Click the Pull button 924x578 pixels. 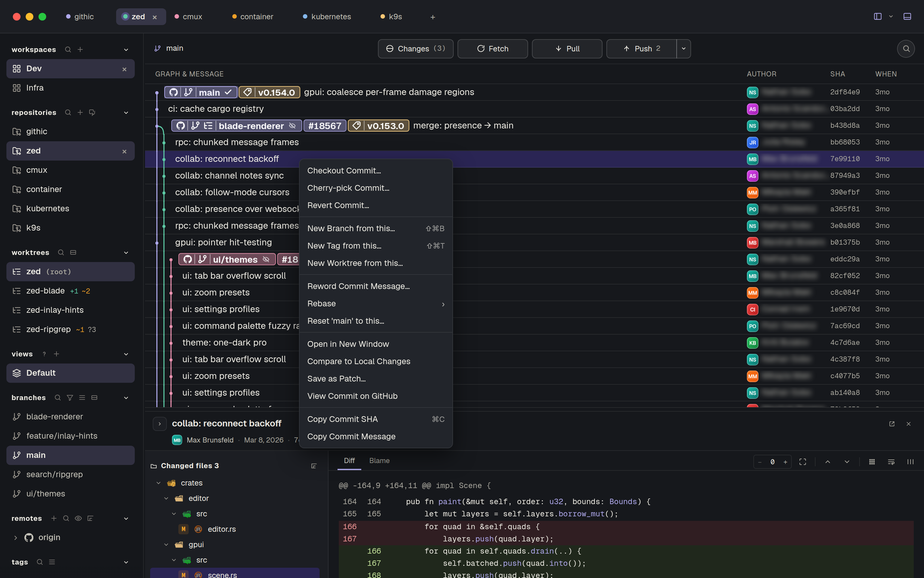pyautogui.click(x=567, y=49)
